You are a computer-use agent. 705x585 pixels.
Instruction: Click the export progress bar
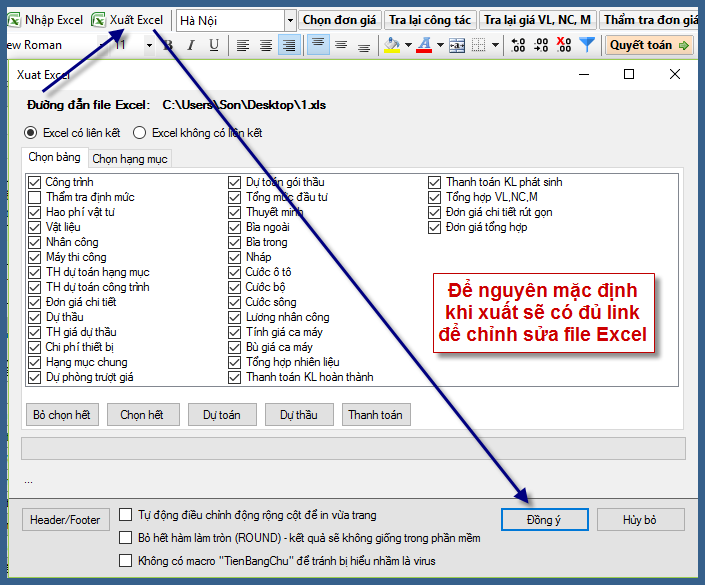click(x=353, y=448)
